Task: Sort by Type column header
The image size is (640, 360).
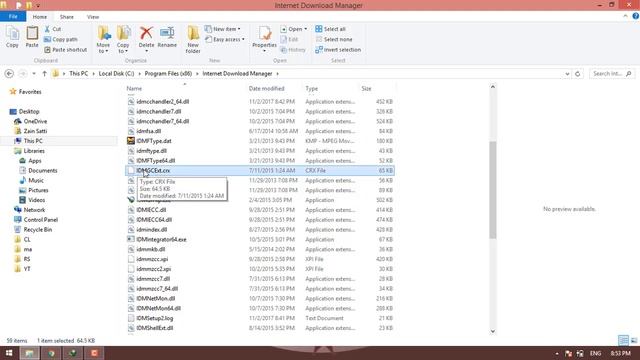Action: [311, 88]
